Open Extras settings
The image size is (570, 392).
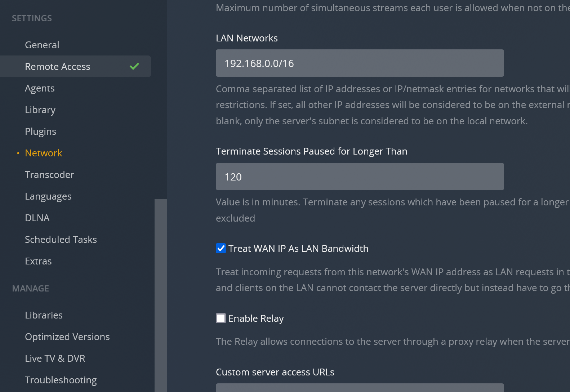coord(38,261)
